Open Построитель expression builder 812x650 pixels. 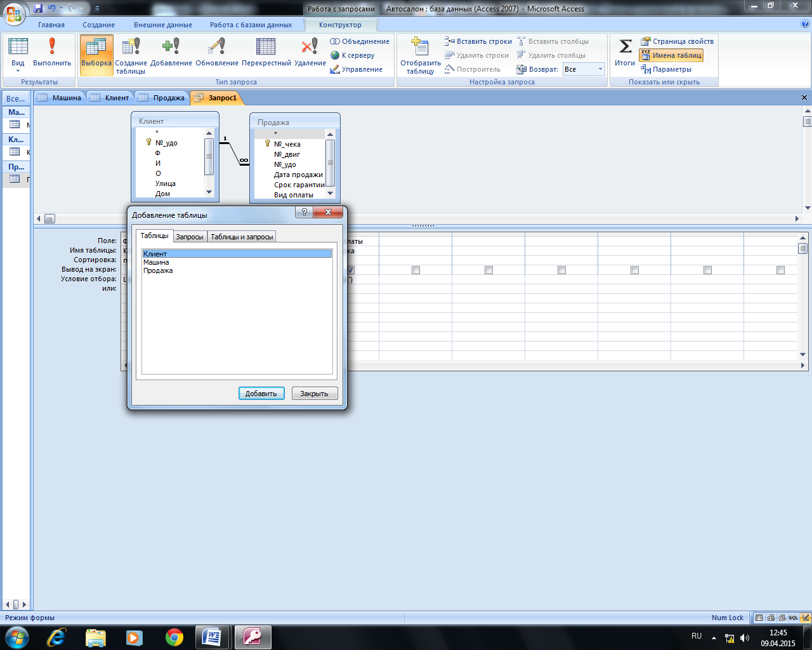(x=473, y=69)
